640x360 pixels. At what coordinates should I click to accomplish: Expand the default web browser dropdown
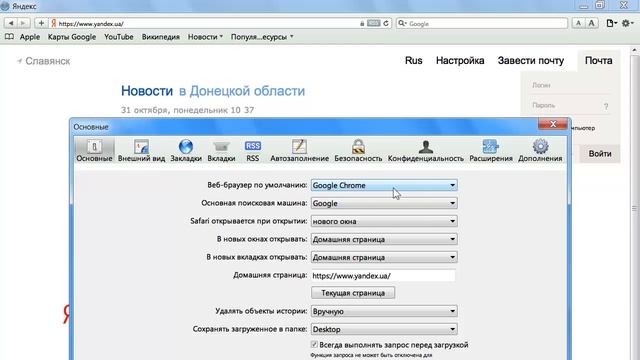tap(384, 185)
